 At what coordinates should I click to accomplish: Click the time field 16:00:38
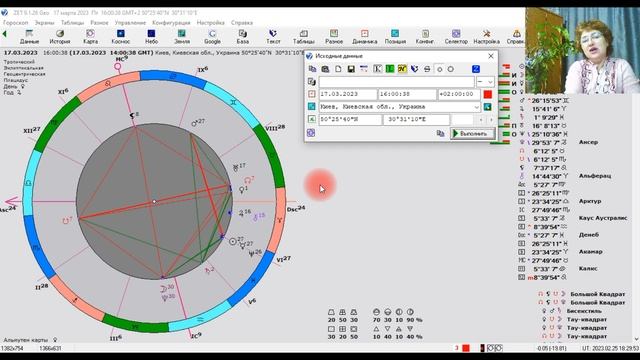pyautogui.click(x=407, y=94)
